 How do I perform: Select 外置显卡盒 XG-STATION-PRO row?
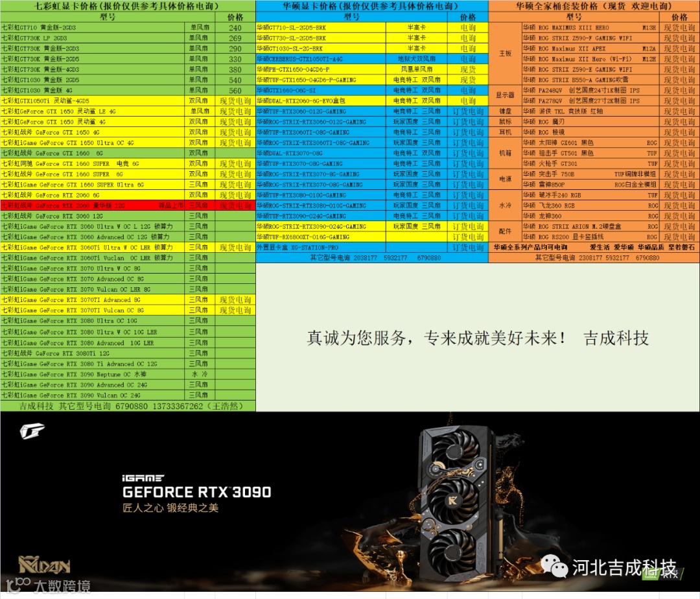click(372, 247)
